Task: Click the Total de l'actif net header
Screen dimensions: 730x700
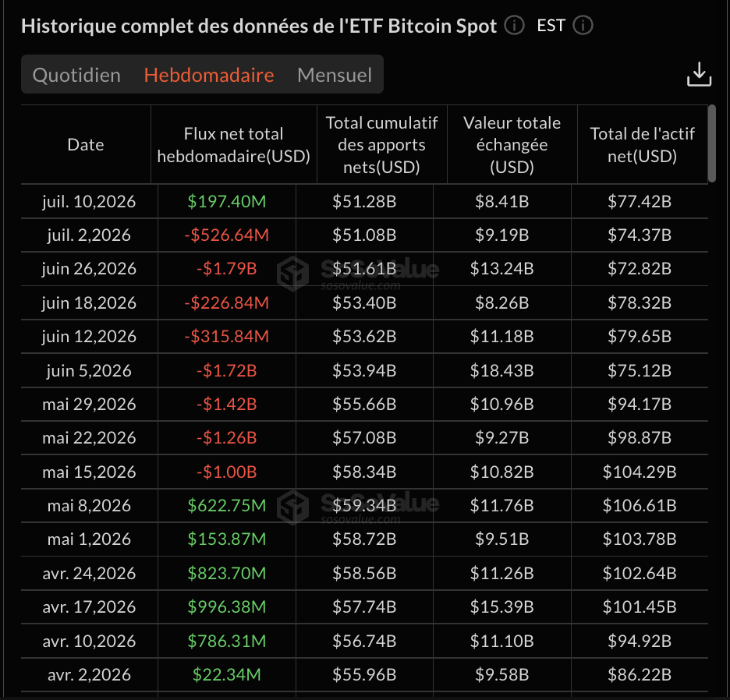Action: (x=643, y=145)
